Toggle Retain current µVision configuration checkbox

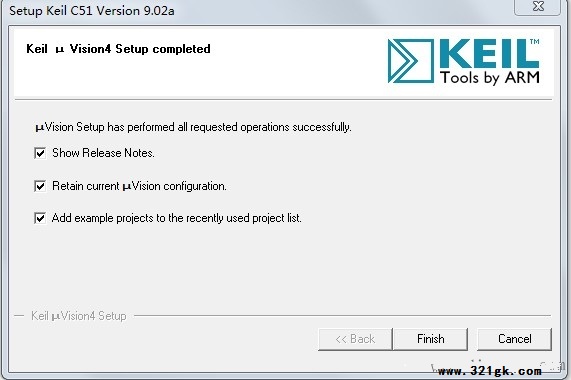point(40,186)
